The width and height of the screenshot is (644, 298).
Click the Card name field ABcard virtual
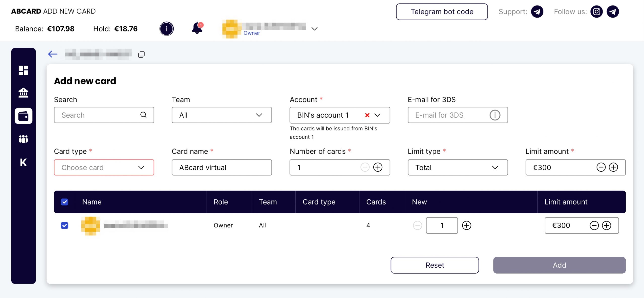coord(222,167)
